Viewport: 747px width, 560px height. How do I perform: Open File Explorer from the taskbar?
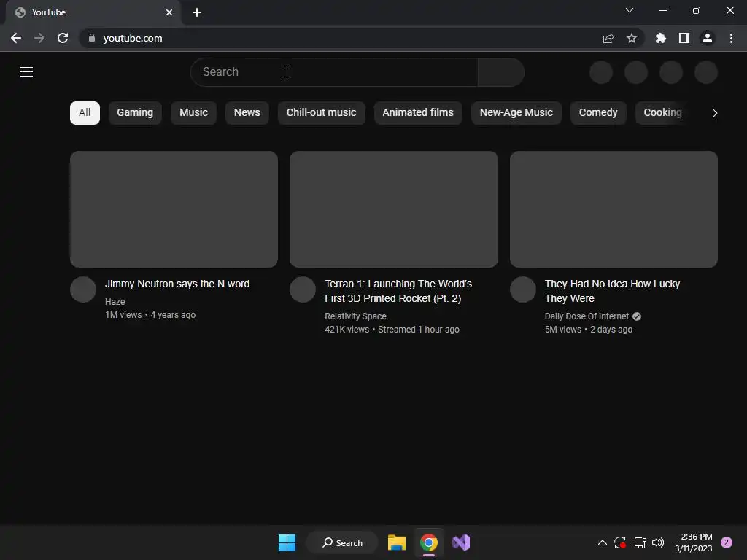click(396, 542)
